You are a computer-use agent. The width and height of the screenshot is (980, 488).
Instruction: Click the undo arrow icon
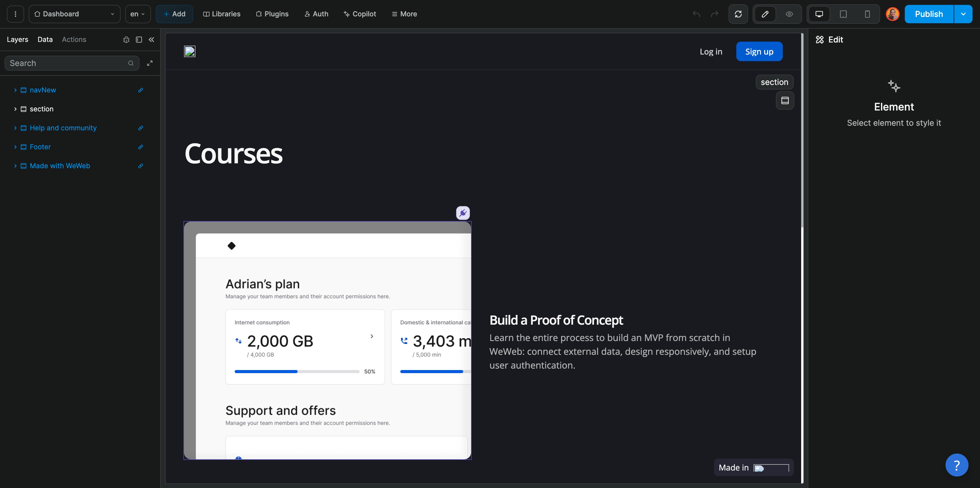(696, 14)
